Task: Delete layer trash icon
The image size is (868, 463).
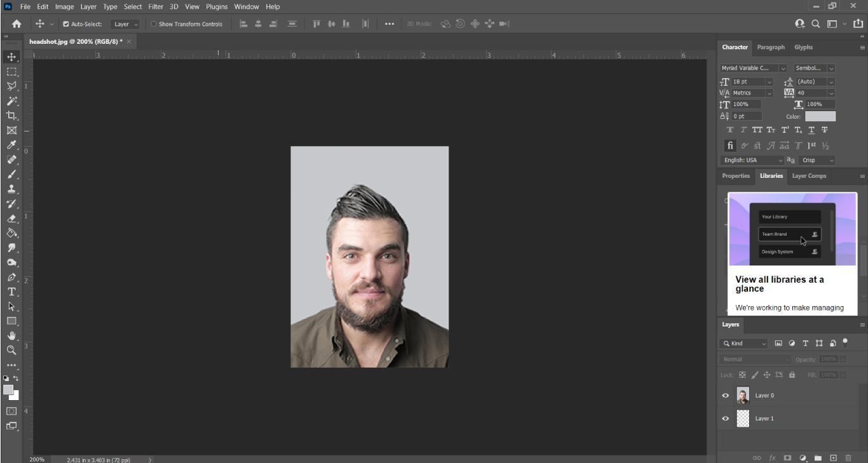Action: click(x=848, y=457)
